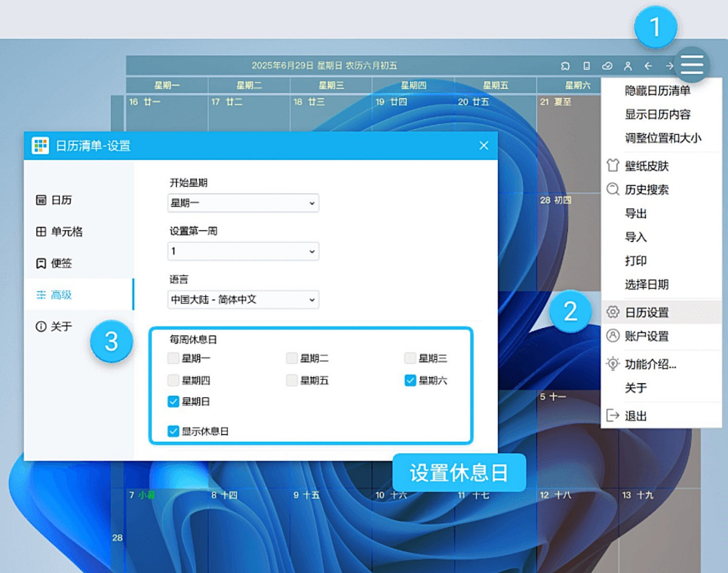
Task: Click the user account icon in the title bar
Action: point(628,65)
